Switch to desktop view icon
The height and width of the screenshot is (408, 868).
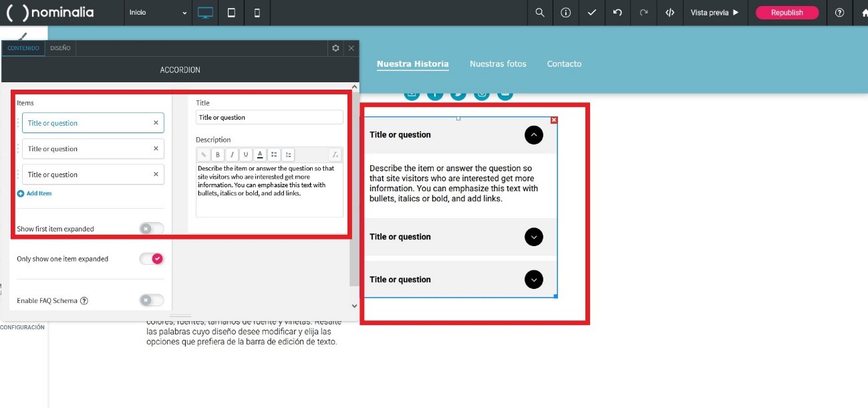tap(205, 13)
